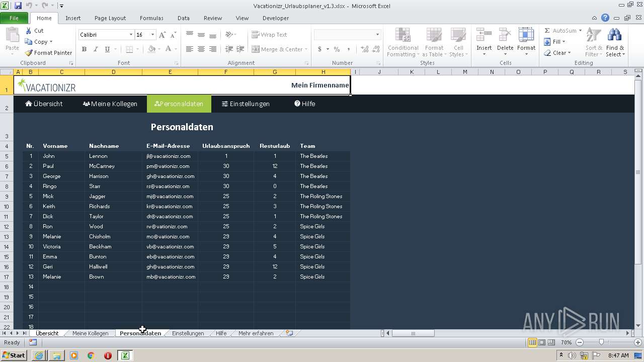Viewport: 644px width, 362px height.
Task: Click the Font Color letter A icon
Action: point(168,49)
